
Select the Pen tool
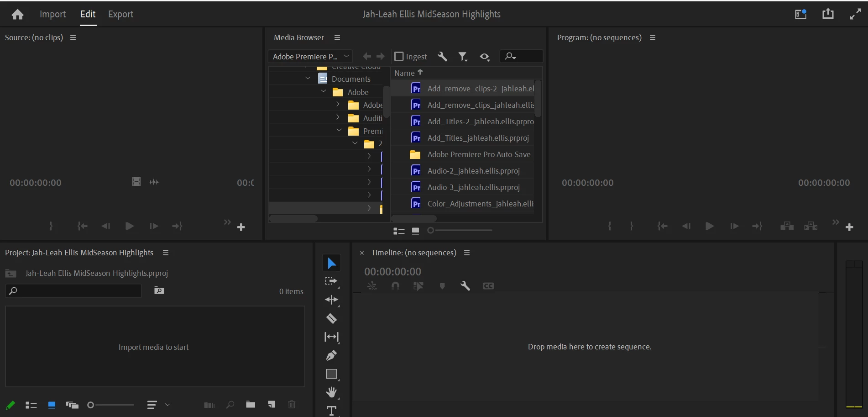331,355
